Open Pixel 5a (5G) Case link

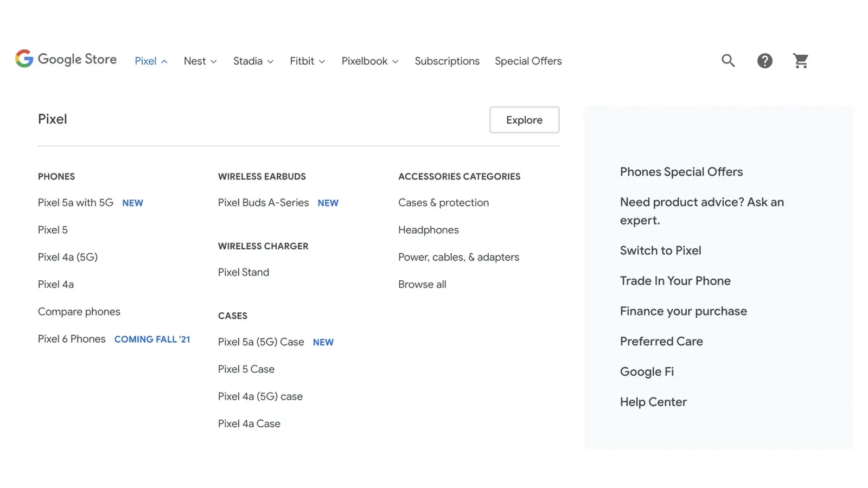click(x=261, y=342)
